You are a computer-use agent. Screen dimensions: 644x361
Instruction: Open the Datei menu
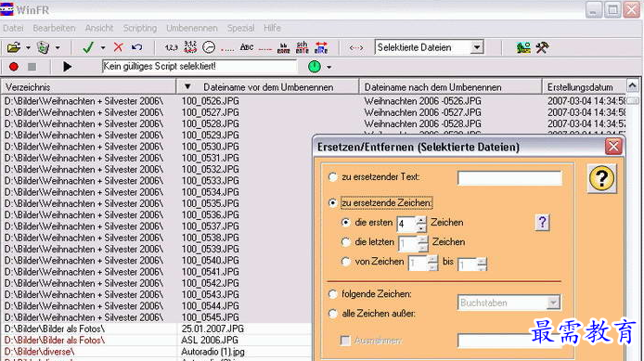[13, 28]
